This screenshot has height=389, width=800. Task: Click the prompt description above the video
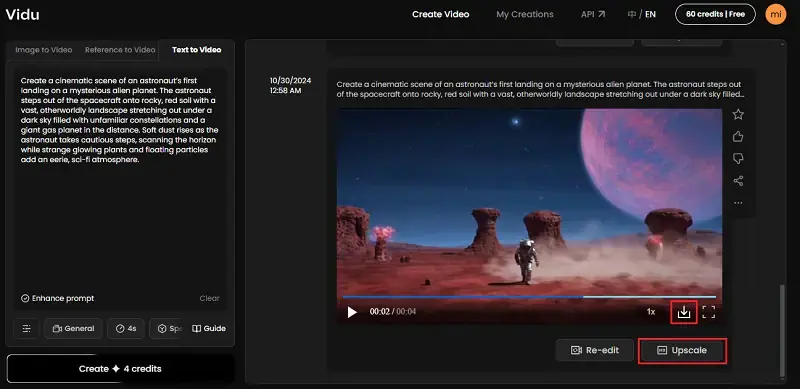coord(539,89)
